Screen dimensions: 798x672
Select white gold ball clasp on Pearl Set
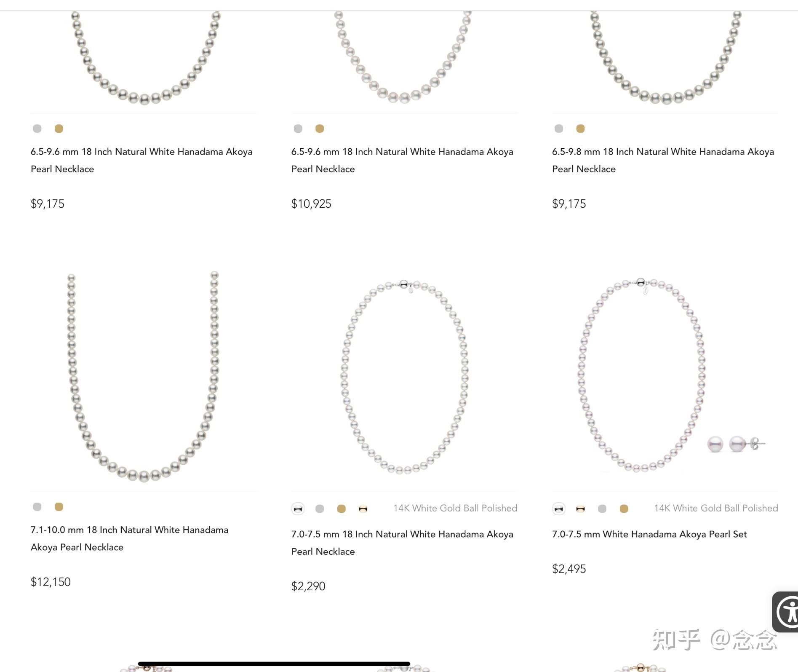coord(559,509)
